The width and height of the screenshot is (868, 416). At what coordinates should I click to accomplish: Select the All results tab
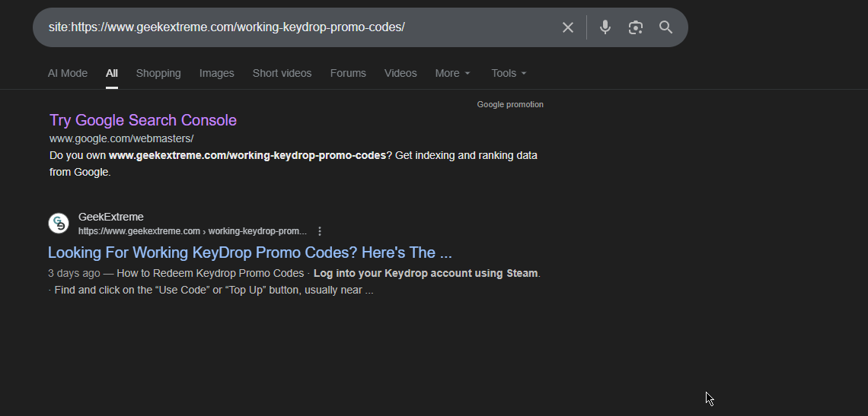click(112, 73)
